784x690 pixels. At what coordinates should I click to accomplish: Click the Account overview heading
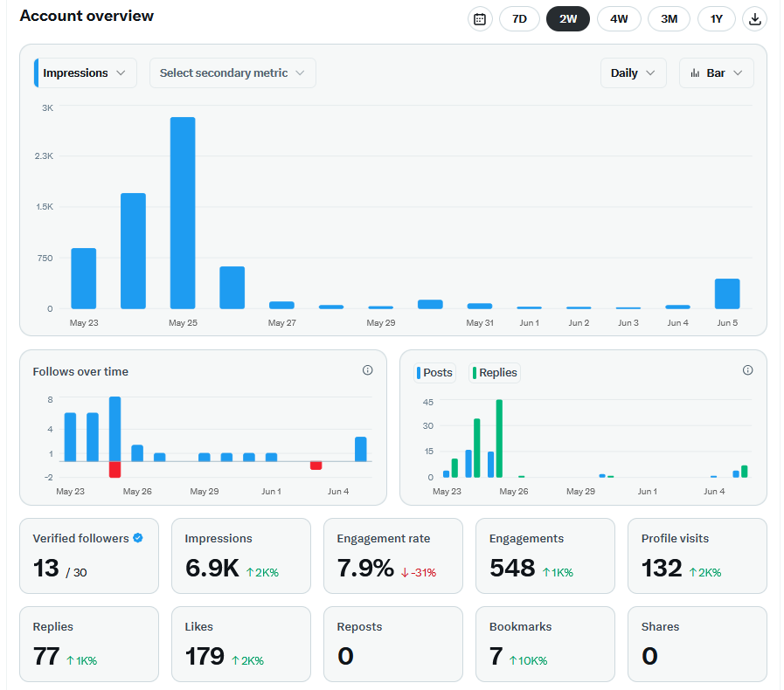point(87,16)
